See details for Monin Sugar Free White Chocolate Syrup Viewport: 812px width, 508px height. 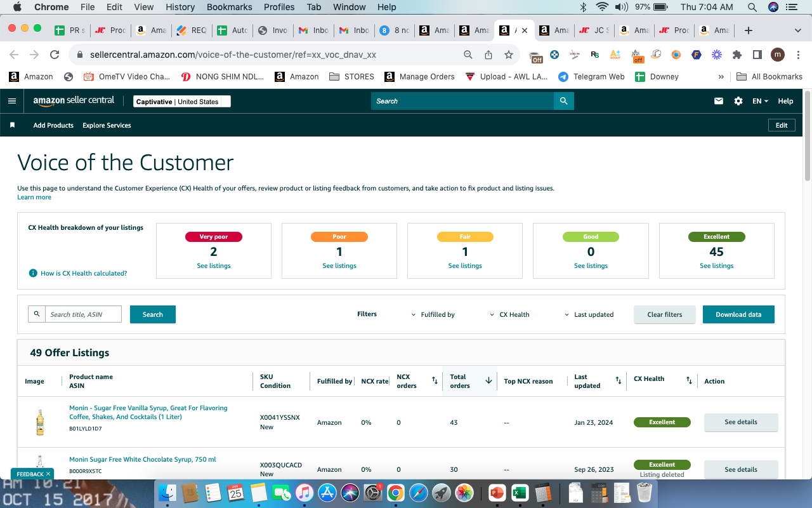tap(741, 469)
